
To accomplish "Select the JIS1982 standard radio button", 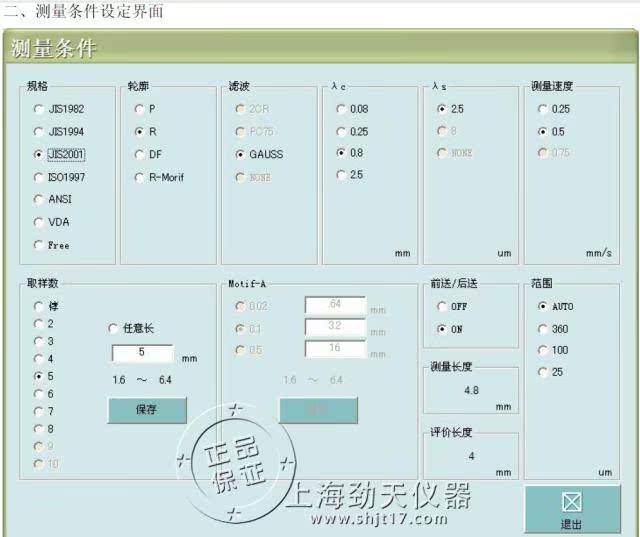I will tap(39, 108).
